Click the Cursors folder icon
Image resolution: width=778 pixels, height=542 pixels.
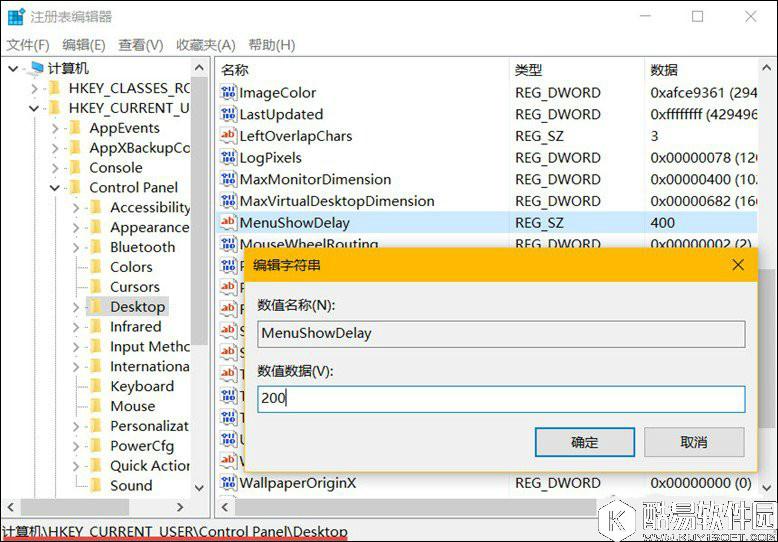pyautogui.click(x=96, y=287)
